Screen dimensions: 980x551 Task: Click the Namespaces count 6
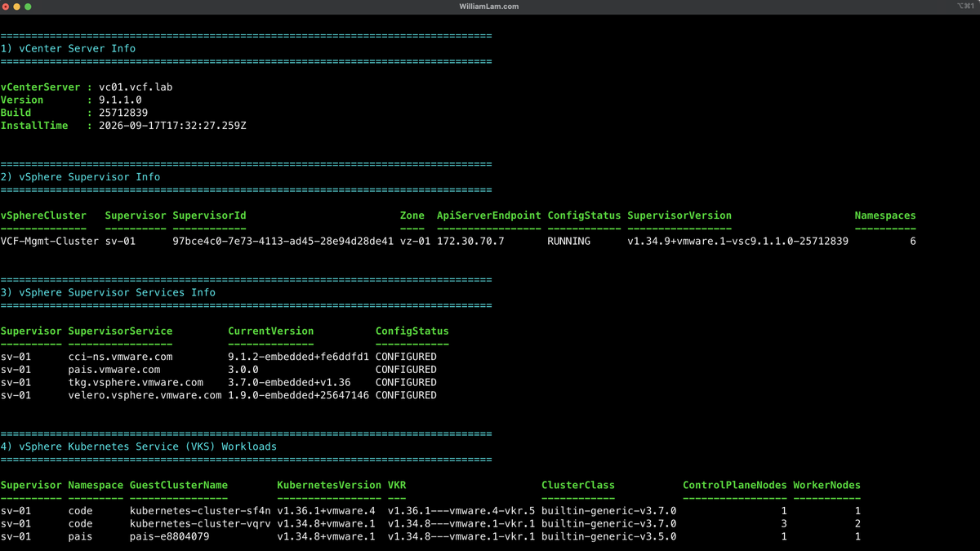(913, 242)
